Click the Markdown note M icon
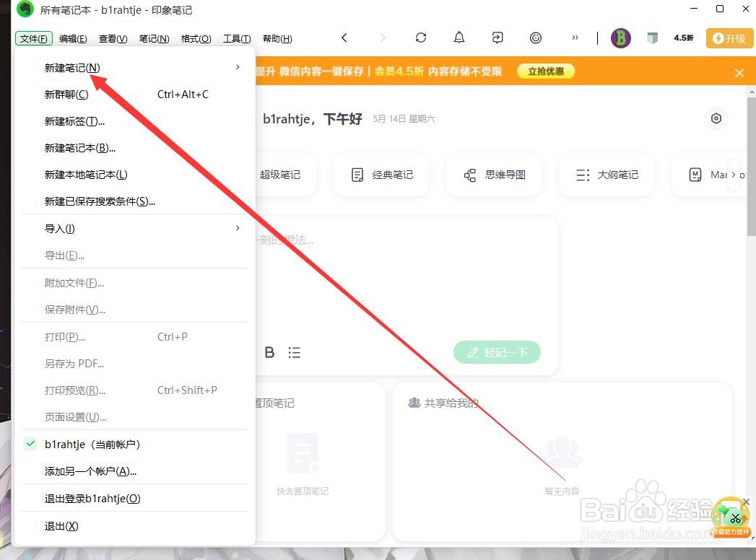 pos(695,175)
